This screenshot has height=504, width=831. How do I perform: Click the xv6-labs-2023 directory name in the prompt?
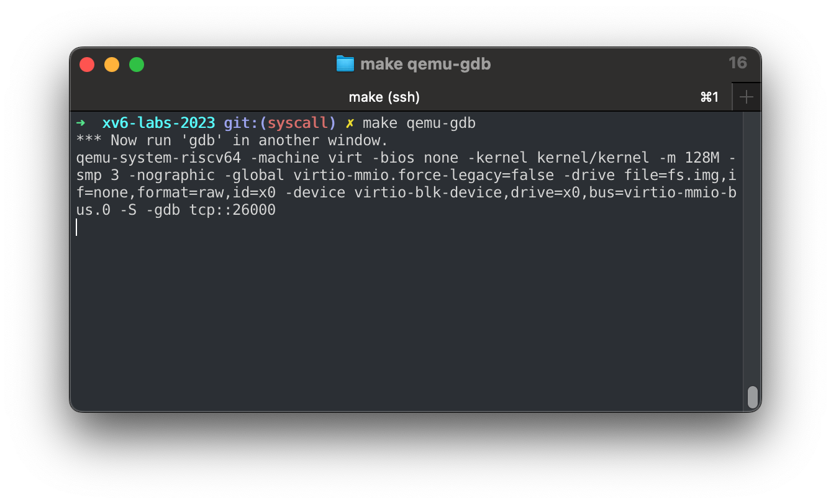click(x=159, y=123)
